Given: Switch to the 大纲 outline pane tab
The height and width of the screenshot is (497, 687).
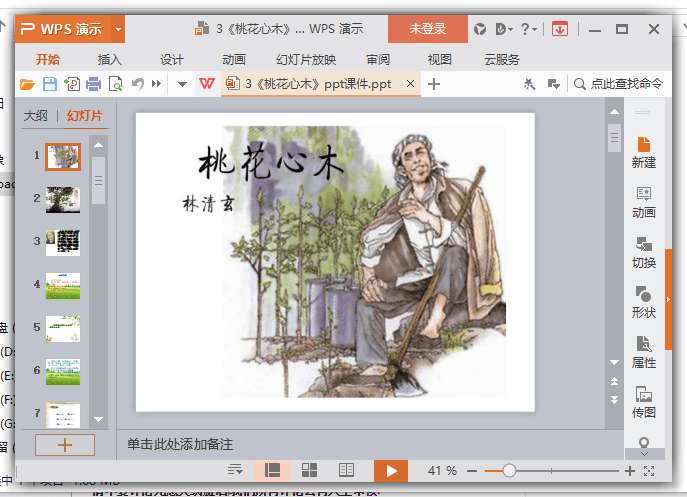Looking at the screenshot, I should pos(35,116).
